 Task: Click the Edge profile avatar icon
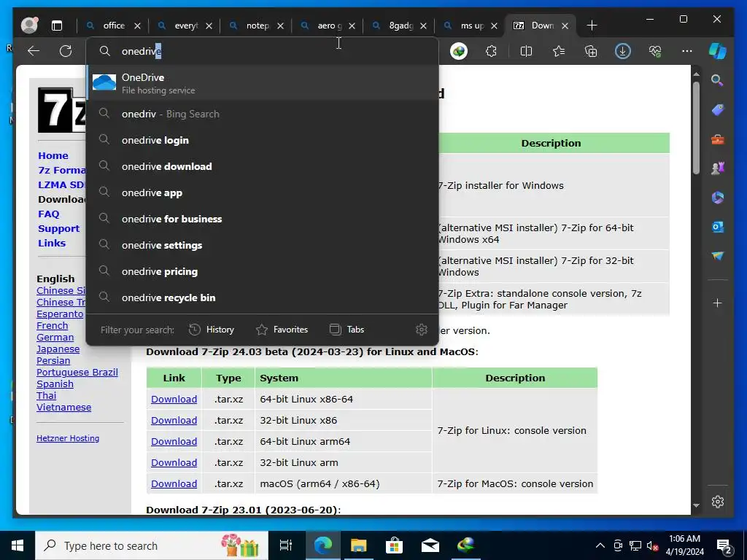point(29,26)
